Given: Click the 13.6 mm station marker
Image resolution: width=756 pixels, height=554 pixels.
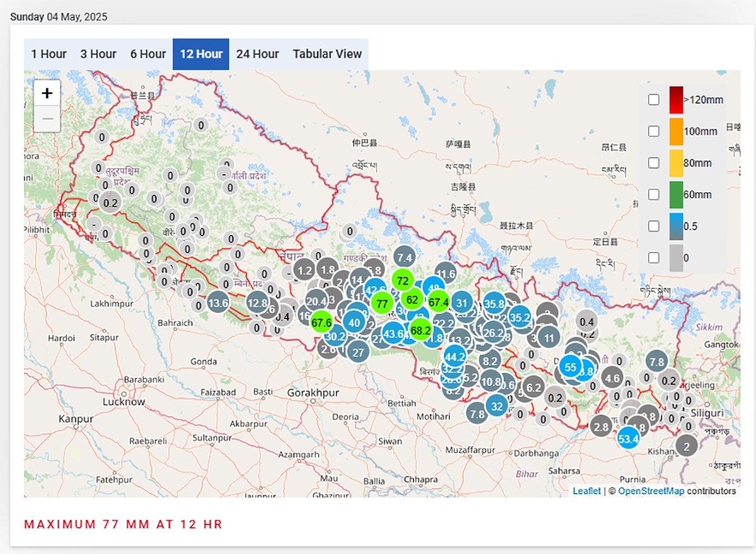Looking at the screenshot, I should pos(218,303).
